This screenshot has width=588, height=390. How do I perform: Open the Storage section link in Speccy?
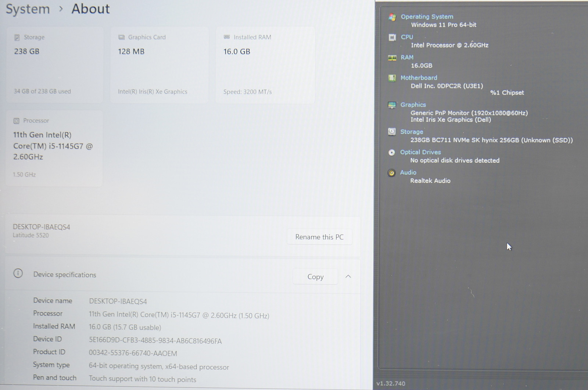tap(412, 132)
